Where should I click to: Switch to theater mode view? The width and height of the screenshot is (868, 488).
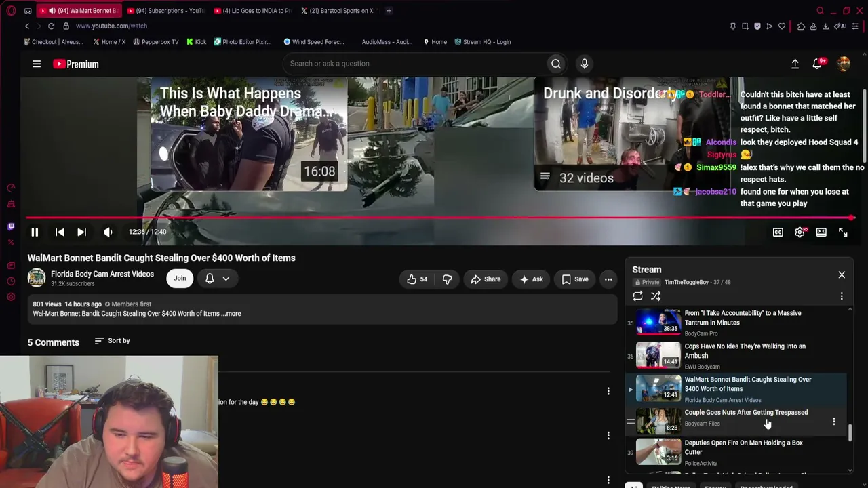821,232
